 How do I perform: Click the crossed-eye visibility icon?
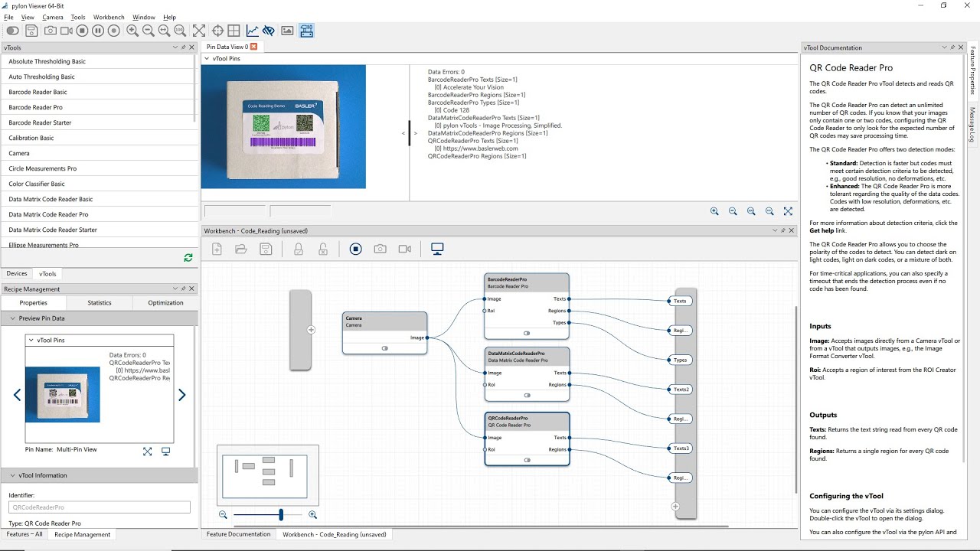coord(268,31)
